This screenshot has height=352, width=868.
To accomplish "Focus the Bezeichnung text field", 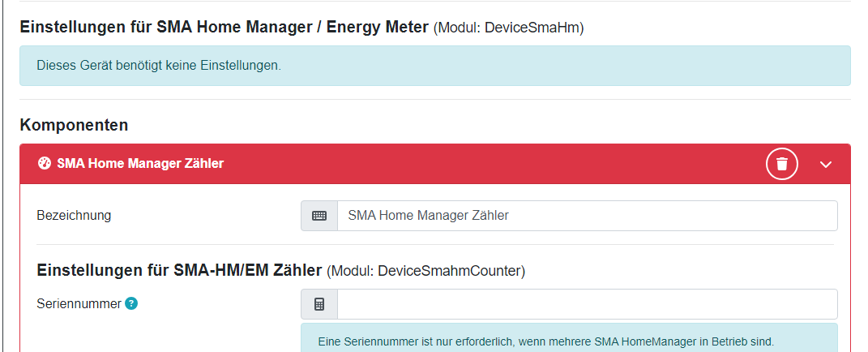I will tap(587, 216).
